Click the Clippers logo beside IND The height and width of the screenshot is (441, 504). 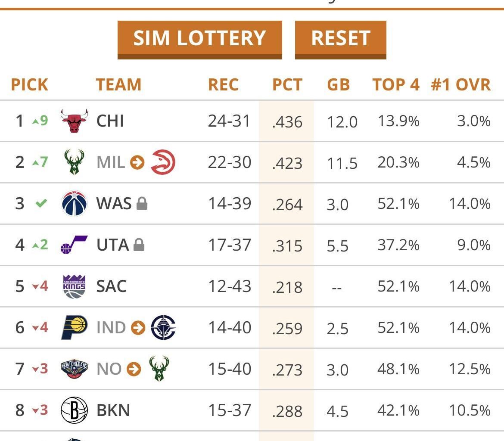coord(163,328)
